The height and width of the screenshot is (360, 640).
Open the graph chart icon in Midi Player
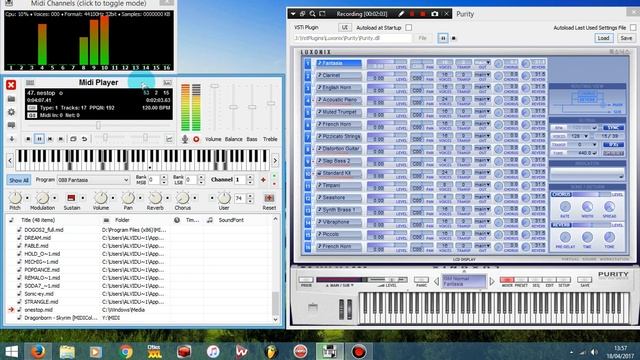click(169, 139)
